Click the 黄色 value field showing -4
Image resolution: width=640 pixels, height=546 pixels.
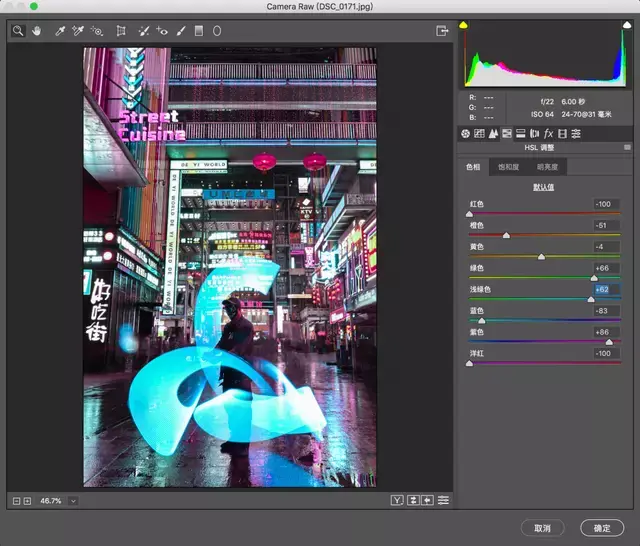tap(607, 246)
